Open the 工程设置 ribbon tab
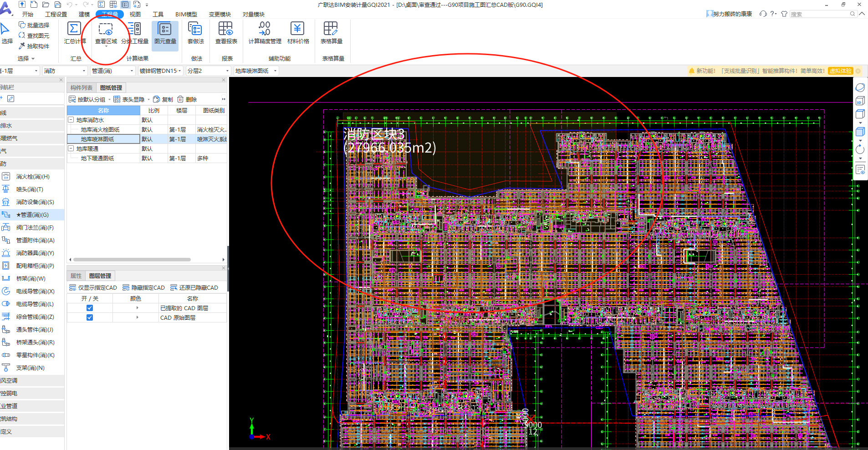 [x=56, y=14]
